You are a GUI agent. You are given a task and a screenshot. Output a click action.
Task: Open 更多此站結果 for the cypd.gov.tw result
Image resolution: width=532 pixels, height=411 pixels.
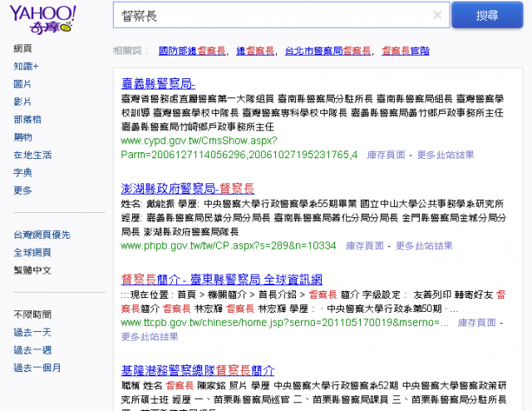tap(446, 155)
